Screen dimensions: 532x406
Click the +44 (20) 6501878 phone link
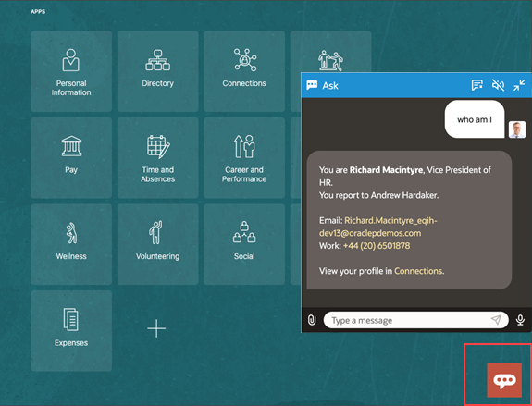(x=377, y=246)
